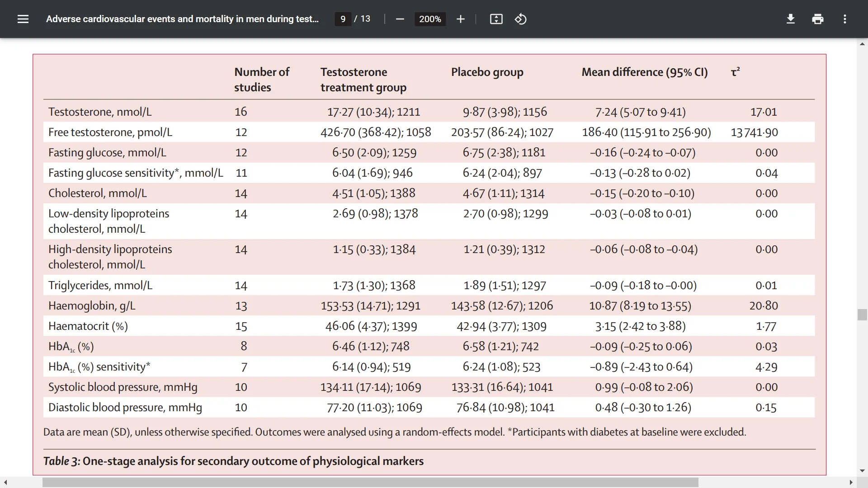The height and width of the screenshot is (488, 868).
Task: Click the scroll right arrow
Action: click(x=851, y=483)
